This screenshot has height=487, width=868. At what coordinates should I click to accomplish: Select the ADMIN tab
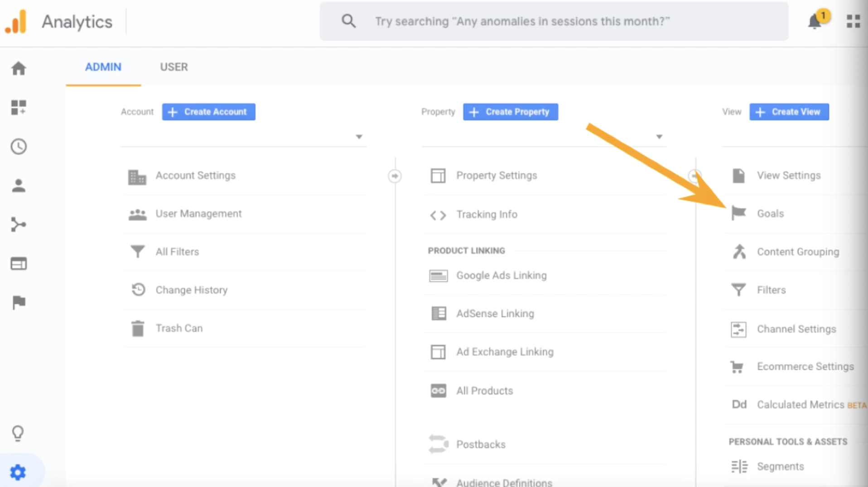pos(103,67)
